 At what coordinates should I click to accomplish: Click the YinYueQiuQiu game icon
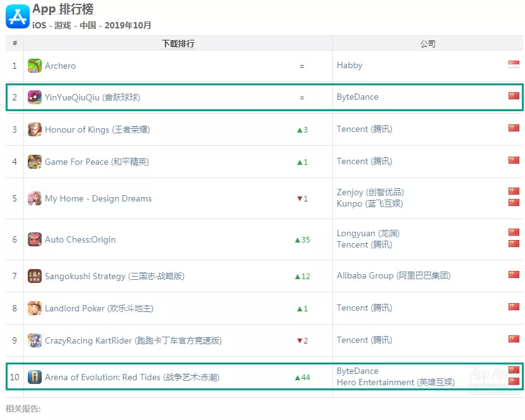pos(35,97)
